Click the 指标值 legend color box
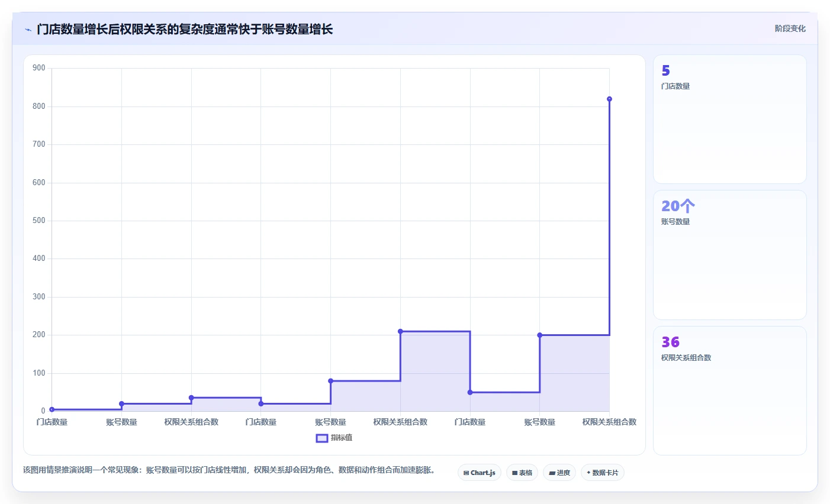The image size is (830, 504). coord(322,438)
